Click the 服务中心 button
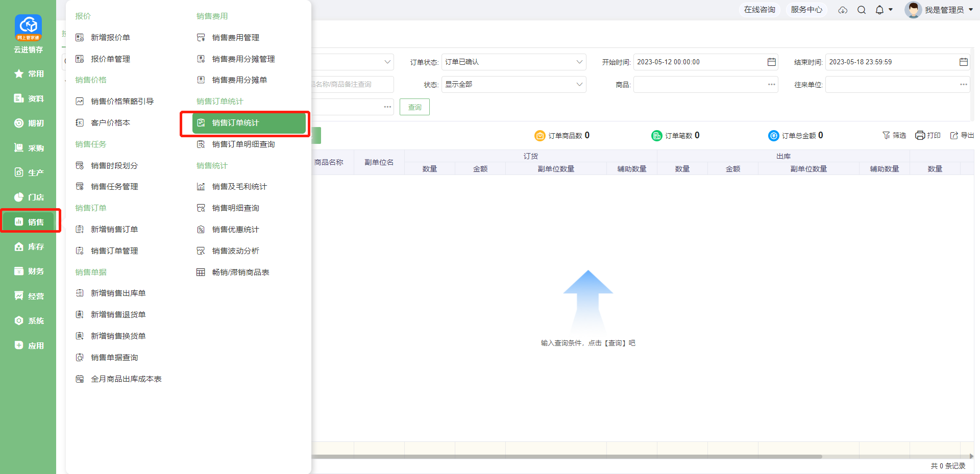Viewport: 980px width, 474px height. (806, 10)
